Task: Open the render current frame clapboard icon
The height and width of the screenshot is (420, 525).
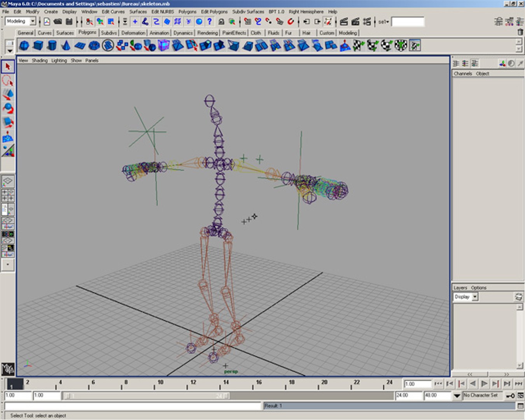Action: [344, 21]
